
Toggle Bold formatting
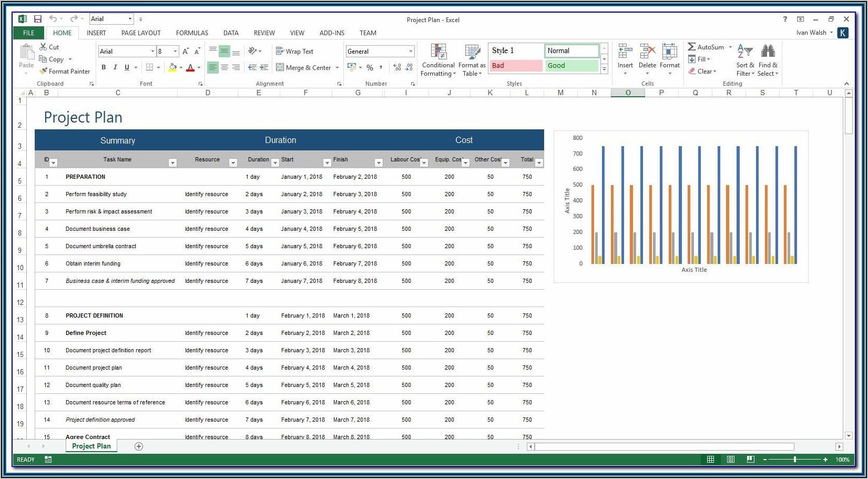pyautogui.click(x=104, y=67)
